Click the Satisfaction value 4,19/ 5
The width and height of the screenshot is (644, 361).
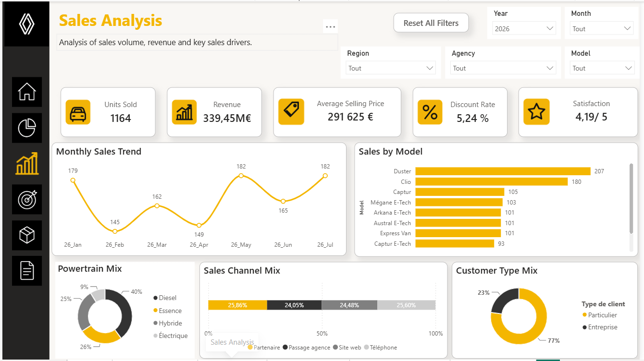pos(591,117)
